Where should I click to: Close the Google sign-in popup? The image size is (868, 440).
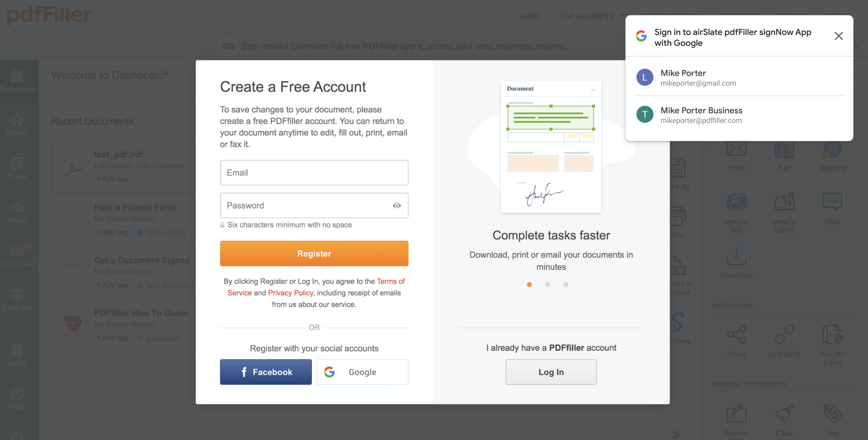tap(839, 36)
